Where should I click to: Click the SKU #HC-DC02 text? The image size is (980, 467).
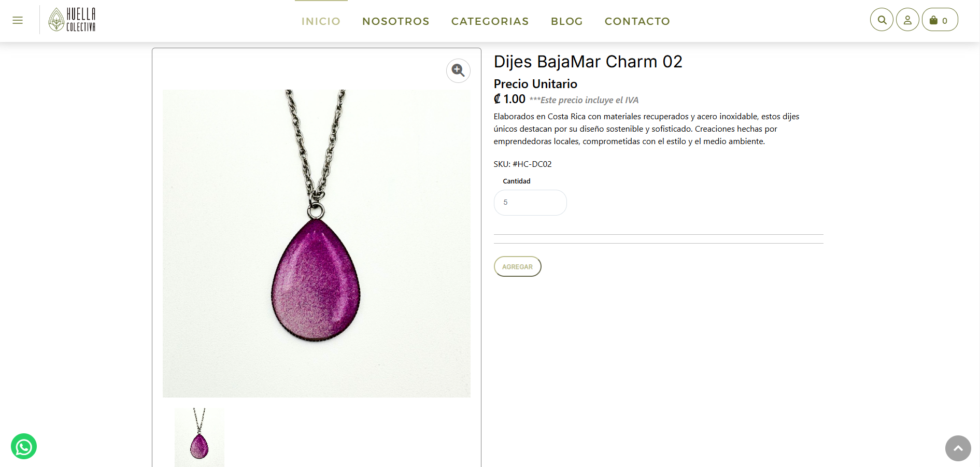click(x=522, y=164)
